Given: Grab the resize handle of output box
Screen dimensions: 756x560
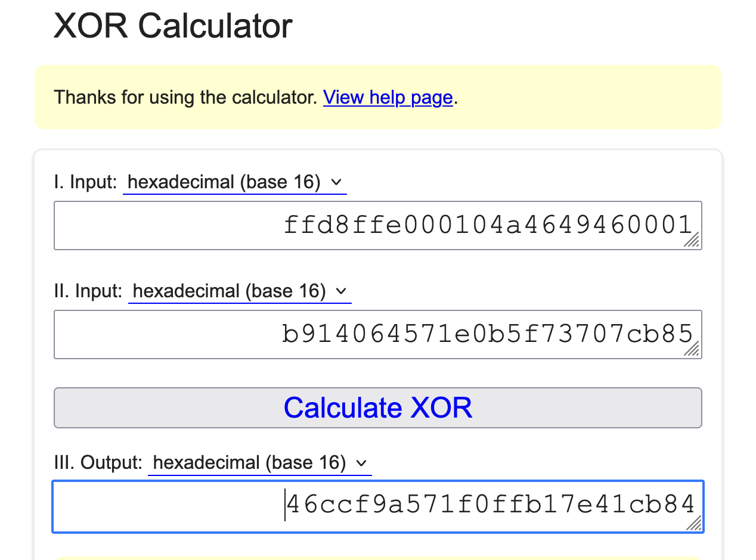Looking at the screenshot, I should click(x=693, y=523).
